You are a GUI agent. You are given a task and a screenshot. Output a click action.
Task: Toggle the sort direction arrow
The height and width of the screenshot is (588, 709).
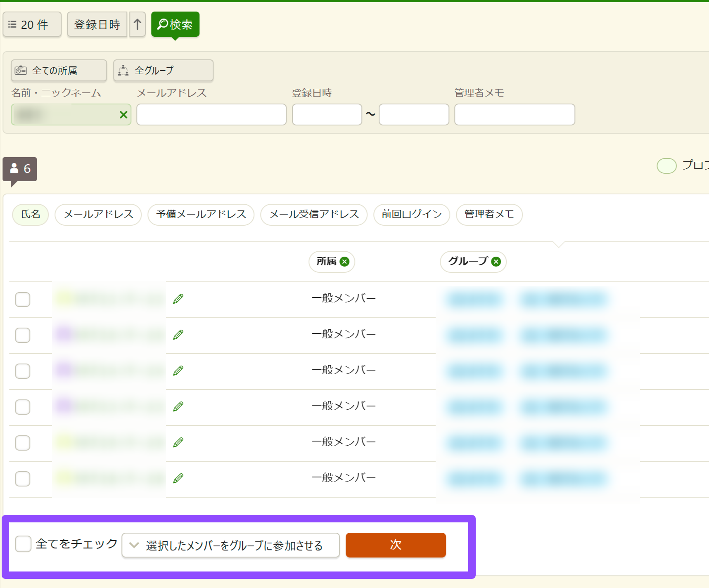(x=138, y=24)
